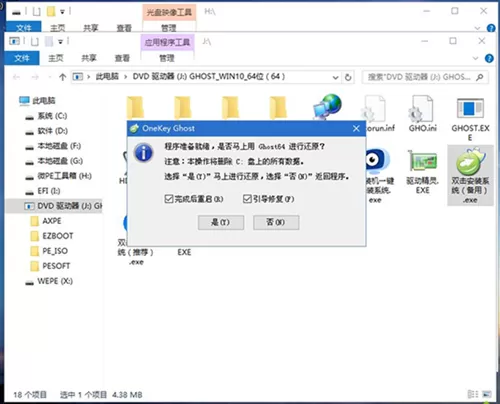
Task: Click the up-directory arrow icon
Action: tap(62, 77)
